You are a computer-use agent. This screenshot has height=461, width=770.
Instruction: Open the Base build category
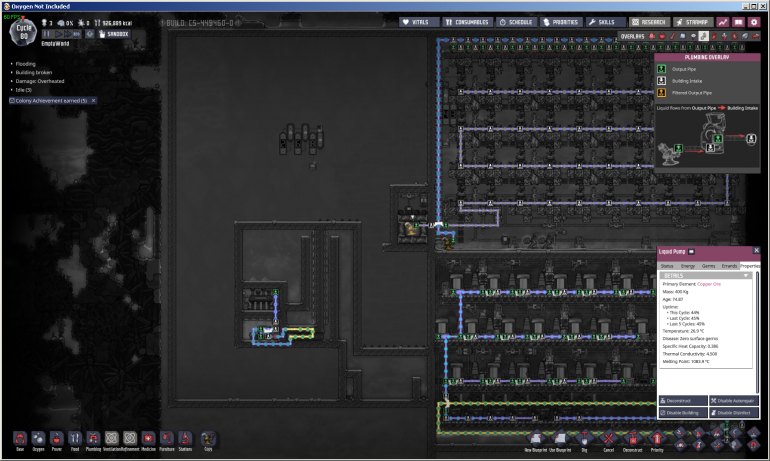[x=20, y=438]
